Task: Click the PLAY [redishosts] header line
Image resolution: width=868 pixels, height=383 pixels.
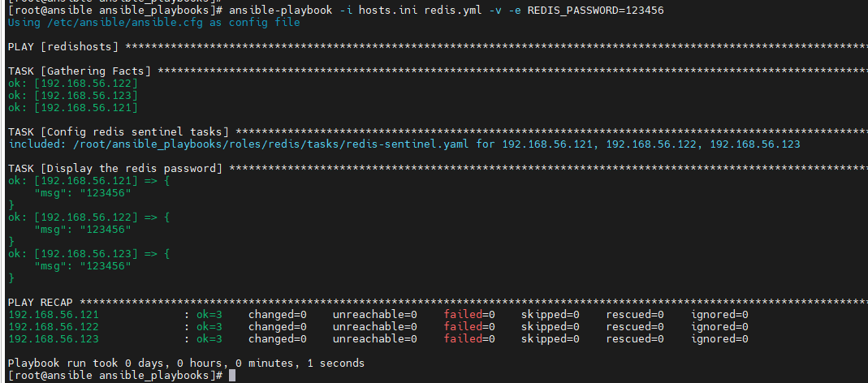Action: coord(63,47)
